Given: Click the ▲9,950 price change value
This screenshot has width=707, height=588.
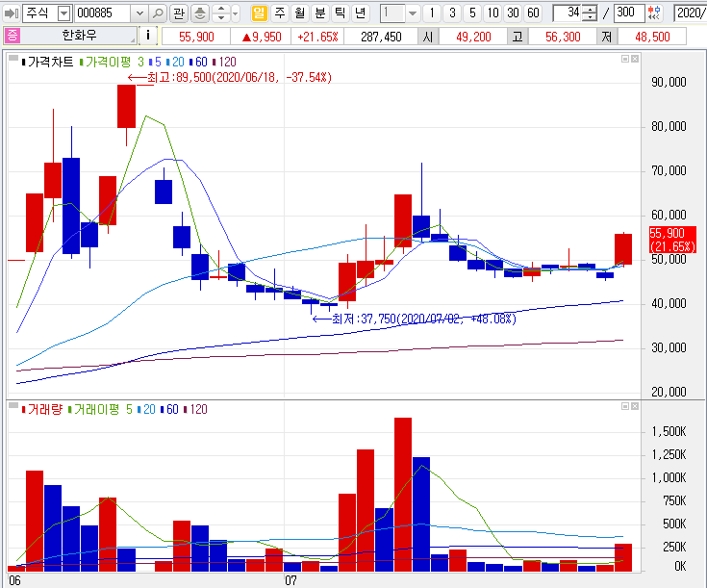Looking at the screenshot, I should tap(262, 37).
